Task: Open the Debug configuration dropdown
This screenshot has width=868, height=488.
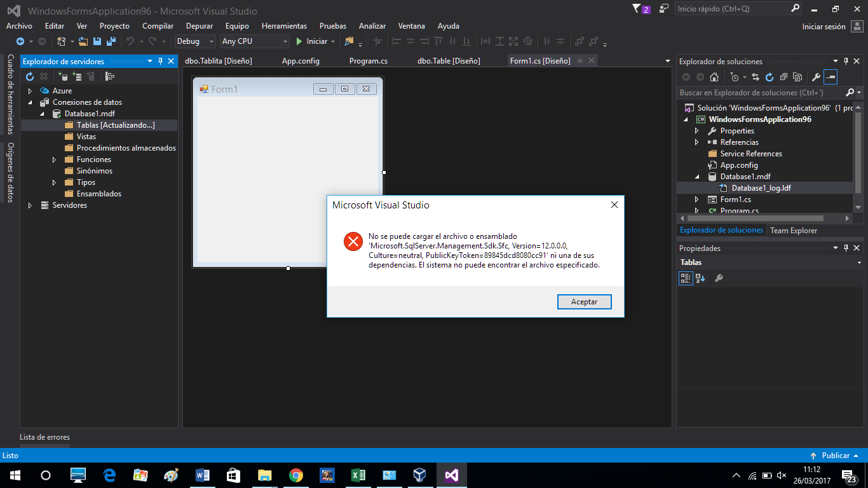Action: tap(196, 41)
